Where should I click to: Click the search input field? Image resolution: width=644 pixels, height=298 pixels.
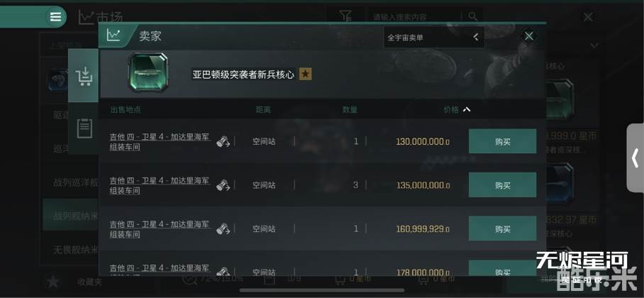(415, 17)
